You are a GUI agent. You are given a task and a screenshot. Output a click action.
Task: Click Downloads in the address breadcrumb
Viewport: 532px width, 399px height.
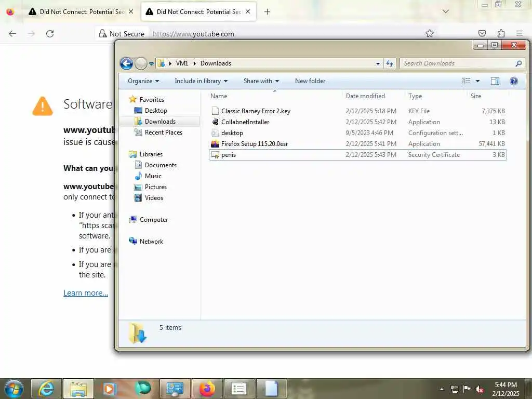pos(216,63)
